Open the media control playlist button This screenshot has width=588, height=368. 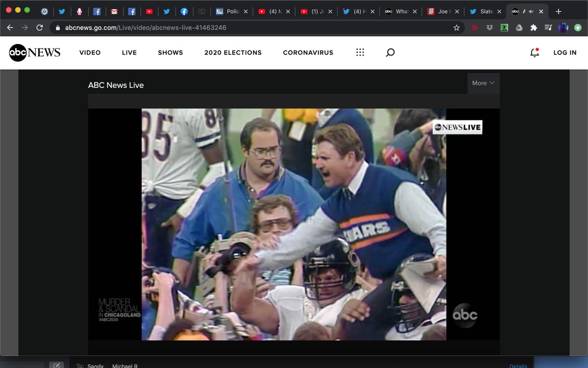click(548, 28)
